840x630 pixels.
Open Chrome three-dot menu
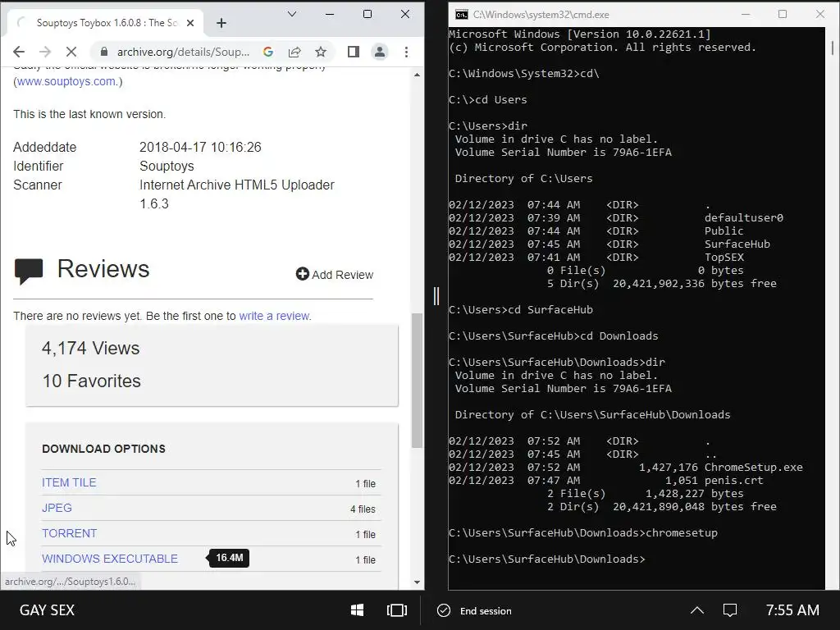tap(407, 52)
